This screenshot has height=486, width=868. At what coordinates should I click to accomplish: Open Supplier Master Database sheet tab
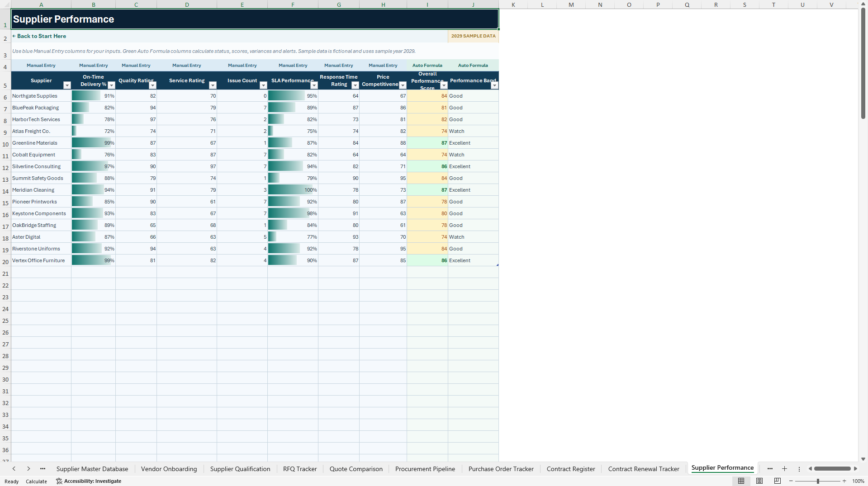click(92, 469)
